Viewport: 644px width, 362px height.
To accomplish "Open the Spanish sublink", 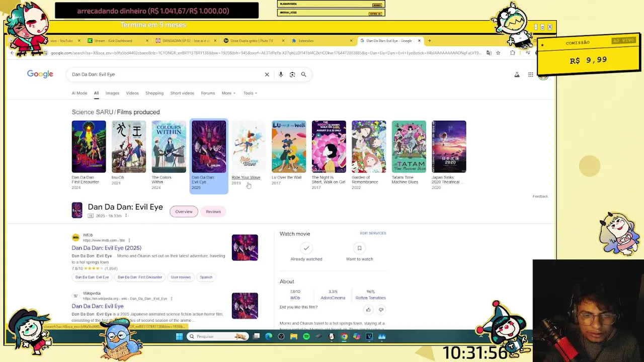I will [206, 277].
